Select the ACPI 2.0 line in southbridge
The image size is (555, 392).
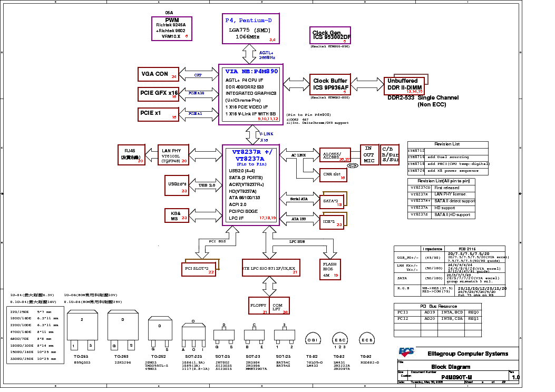[238, 204]
